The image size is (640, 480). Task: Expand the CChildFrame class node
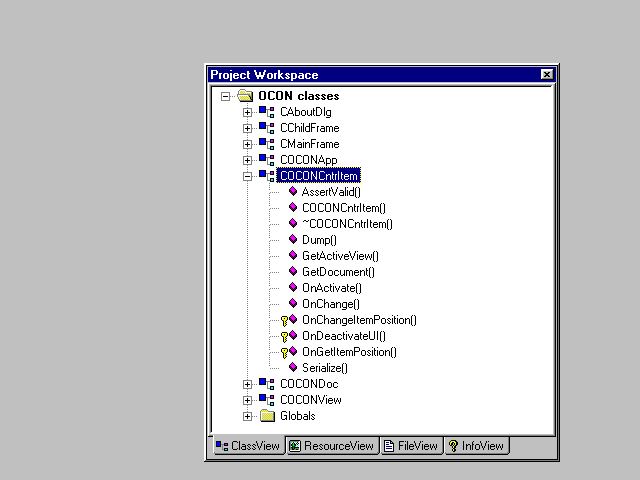pyautogui.click(x=248, y=128)
